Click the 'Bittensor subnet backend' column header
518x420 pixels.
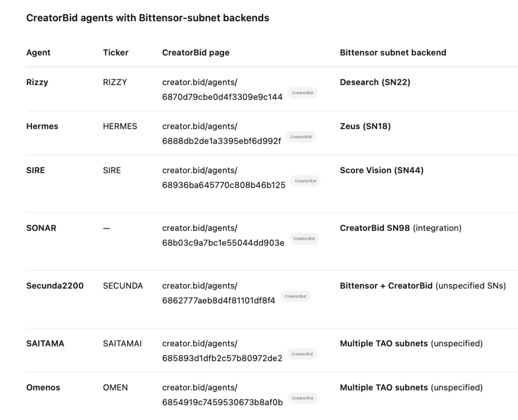(x=393, y=53)
